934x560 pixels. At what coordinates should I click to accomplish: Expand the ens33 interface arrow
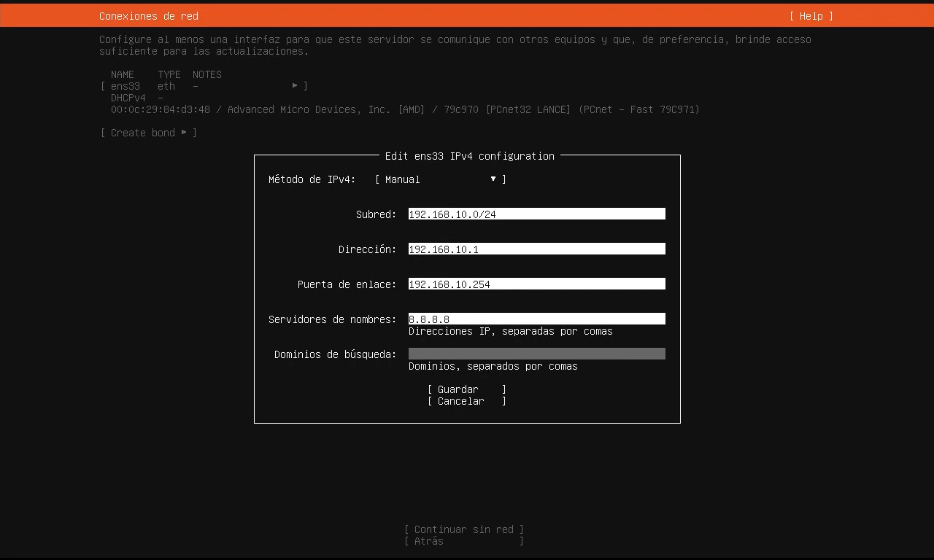tap(295, 86)
